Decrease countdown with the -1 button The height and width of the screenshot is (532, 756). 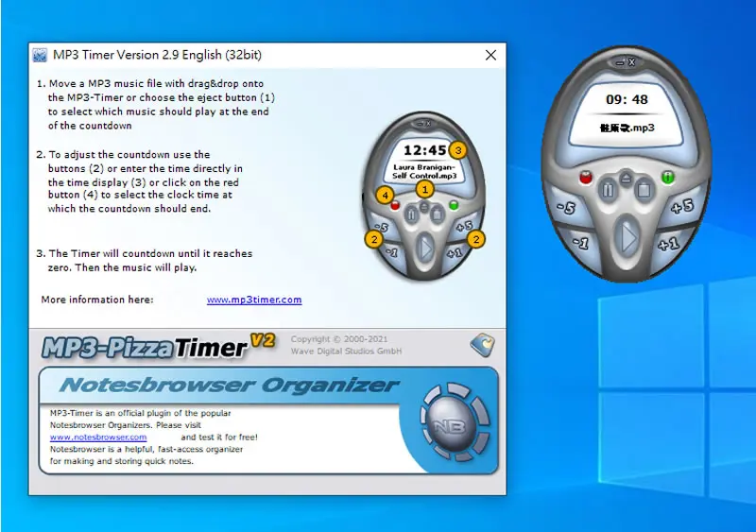point(580,243)
